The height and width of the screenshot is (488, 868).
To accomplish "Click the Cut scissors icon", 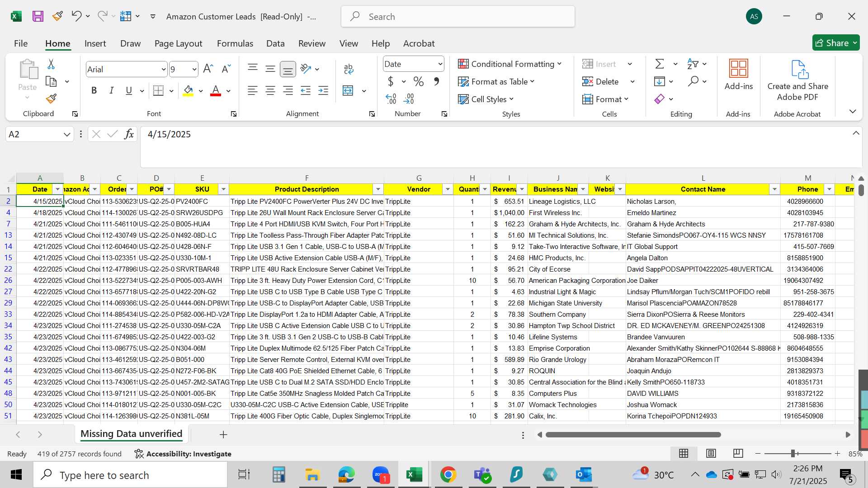I will coord(51,64).
